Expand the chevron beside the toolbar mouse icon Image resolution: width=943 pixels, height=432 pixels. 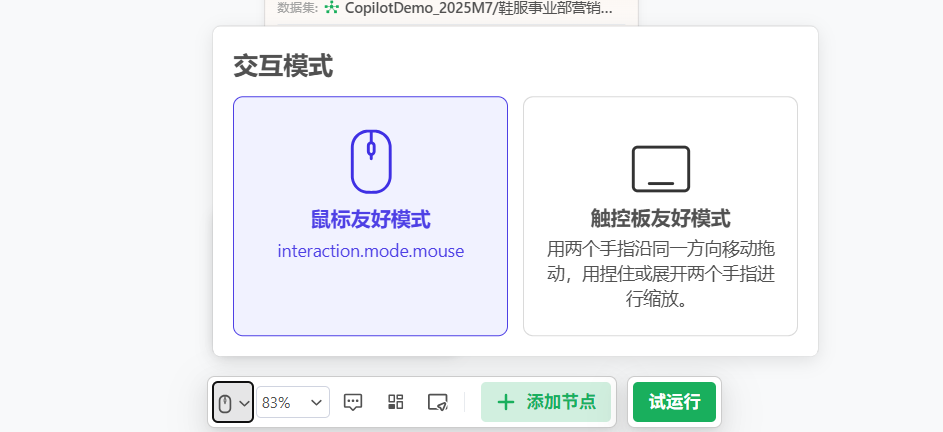pos(244,403)
